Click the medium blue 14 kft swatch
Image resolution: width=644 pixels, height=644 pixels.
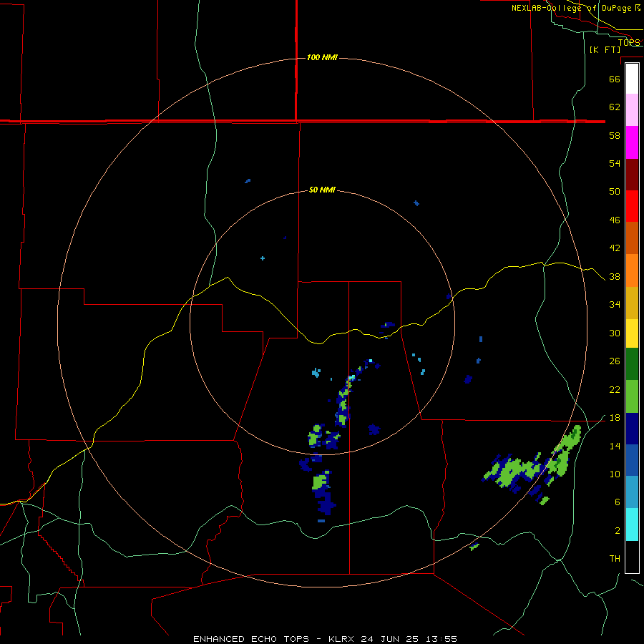[x=632, y=460]
